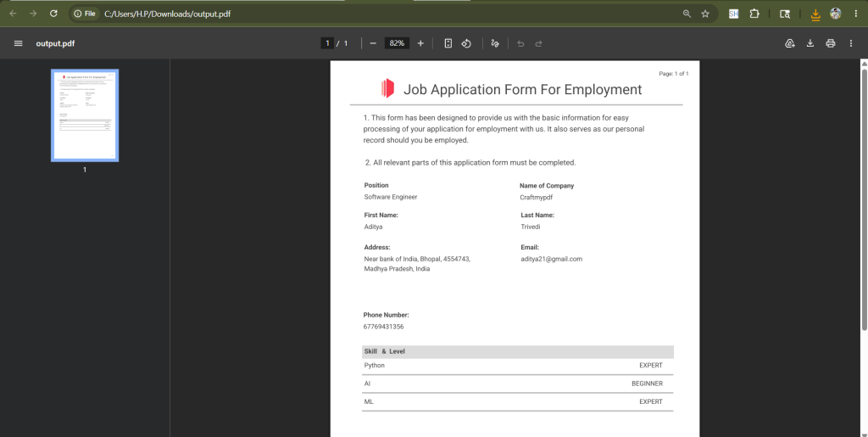Image resolution: width=868 pixels, height=437 pixels.
Task: Zoom in with the plus button
Action: pos(420,43)
